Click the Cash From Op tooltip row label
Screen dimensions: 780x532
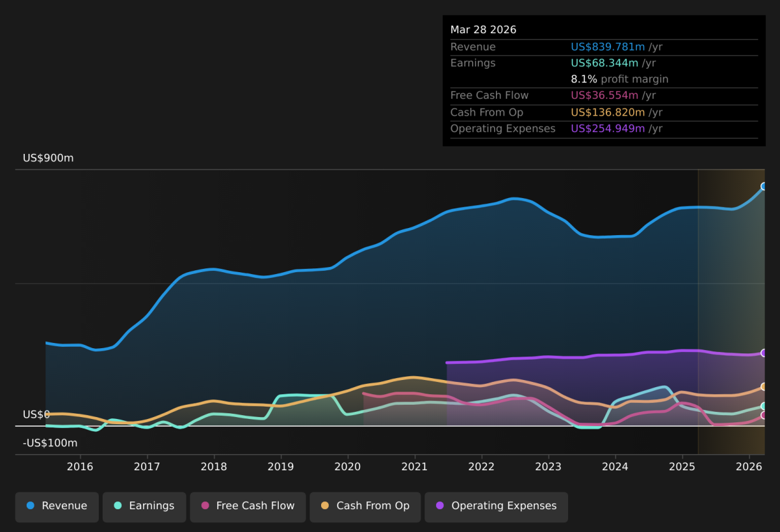point(487,112)
